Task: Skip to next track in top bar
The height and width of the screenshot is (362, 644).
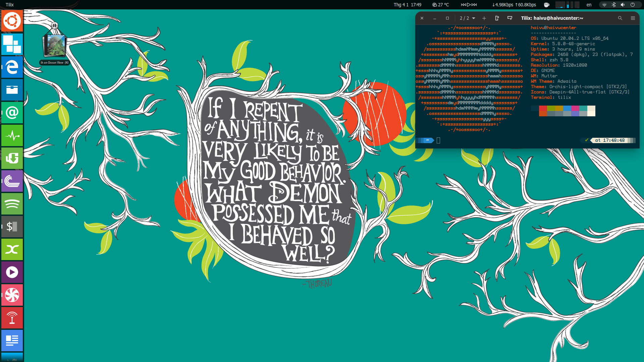Action: 474,5
